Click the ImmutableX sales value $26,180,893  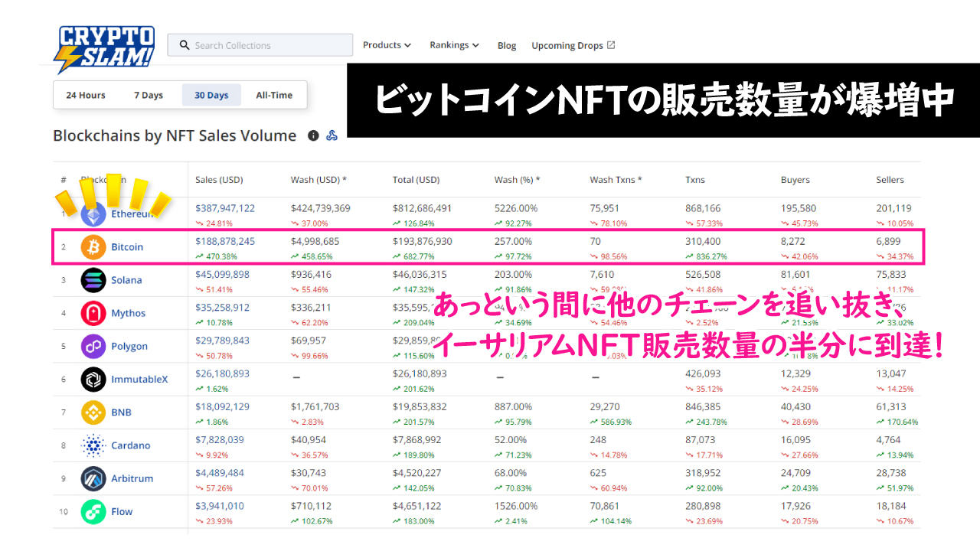(222, 373)
